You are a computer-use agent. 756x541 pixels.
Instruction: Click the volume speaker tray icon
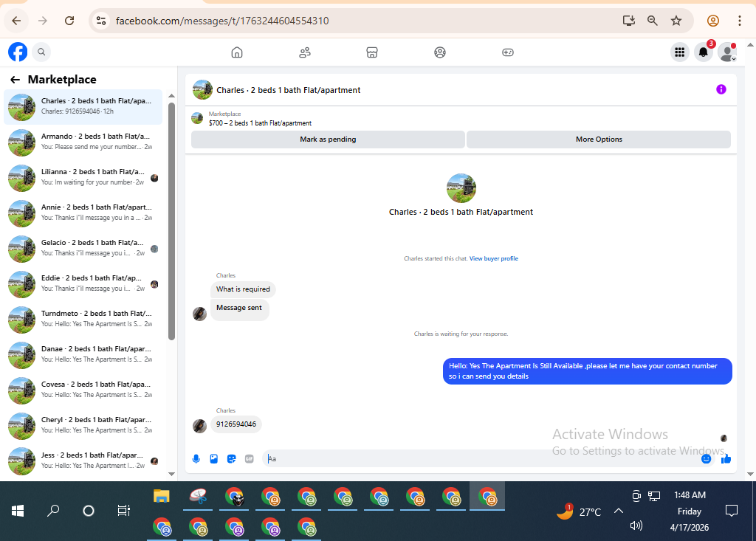[x=636, y=526]
